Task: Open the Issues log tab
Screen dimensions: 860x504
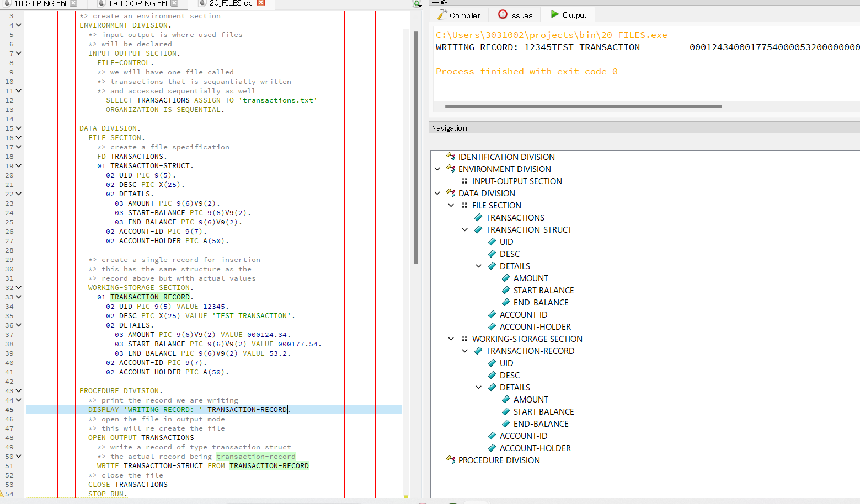Action: point(515,15)
